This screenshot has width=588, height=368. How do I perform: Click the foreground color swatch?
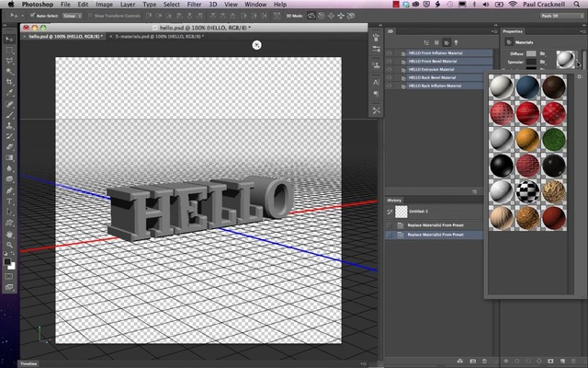click(x=7, y=261)
